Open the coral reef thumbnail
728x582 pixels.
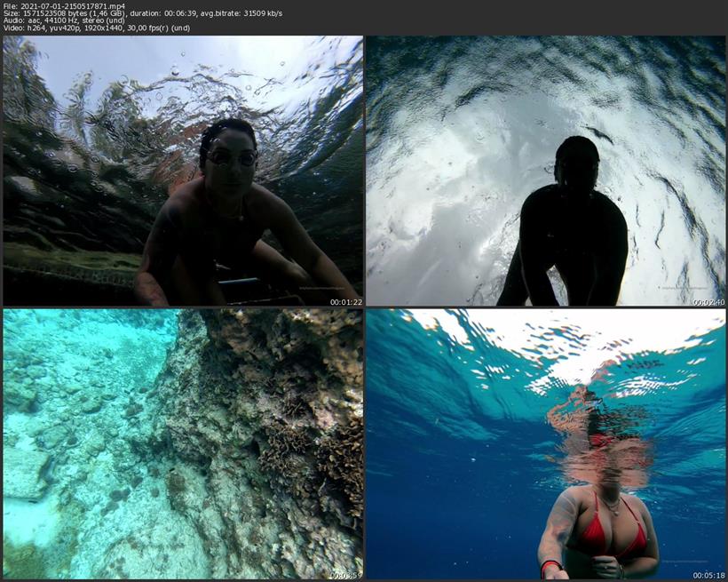coord(182,443)
